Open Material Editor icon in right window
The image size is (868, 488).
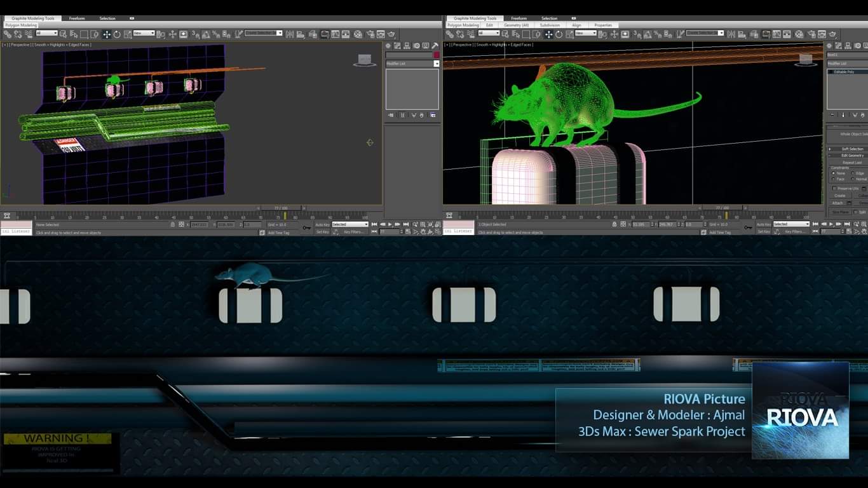[x=799, y=34]
